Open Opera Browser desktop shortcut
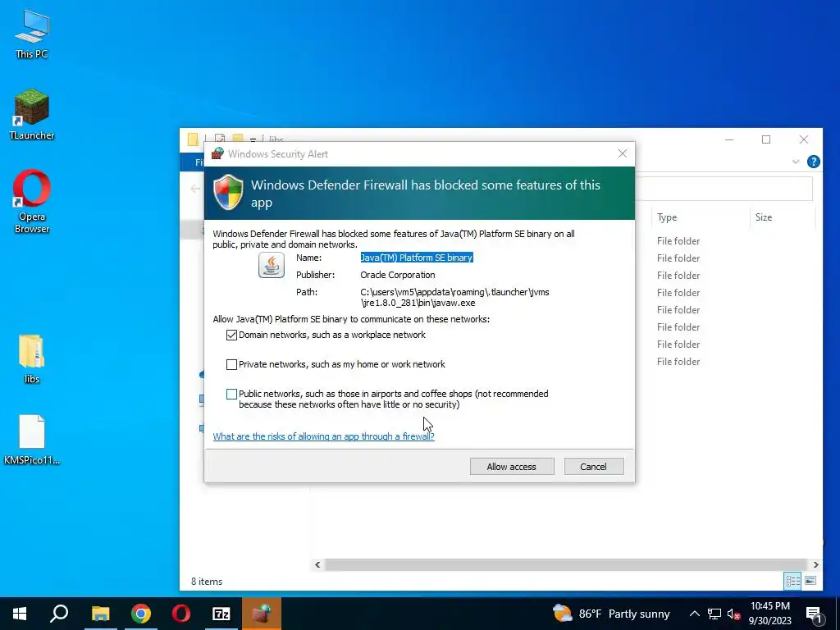This screenshot has height=630, width=840. [32, 202]
